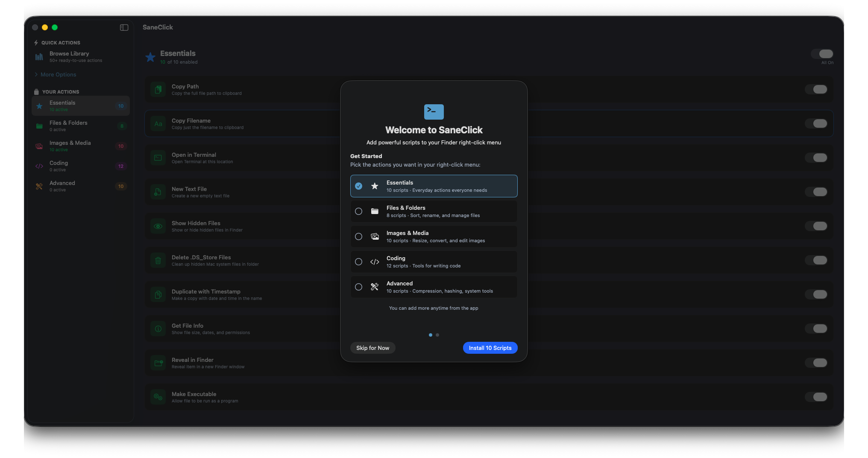Click the Open in Terminal action icon
Screen dimensions: 868x458
[158, 158]
